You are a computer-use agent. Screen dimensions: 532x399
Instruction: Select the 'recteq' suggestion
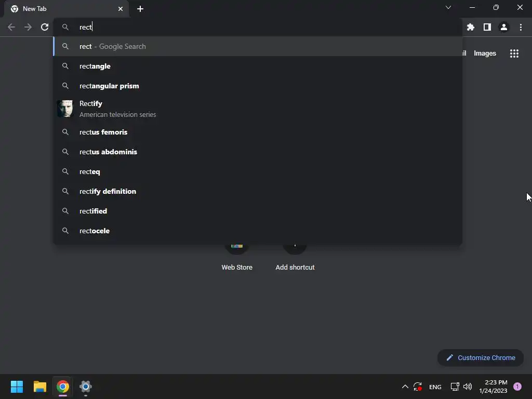coord(258,171)
